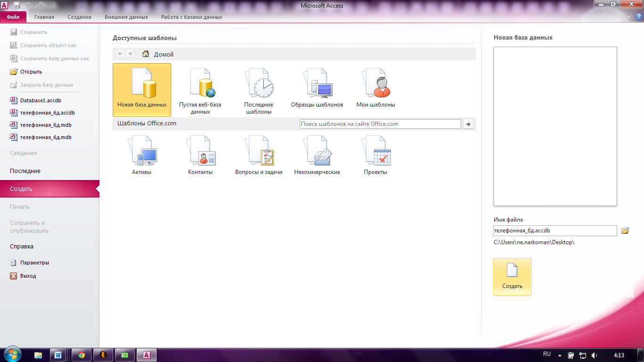Click the help question mark icon

639,17
